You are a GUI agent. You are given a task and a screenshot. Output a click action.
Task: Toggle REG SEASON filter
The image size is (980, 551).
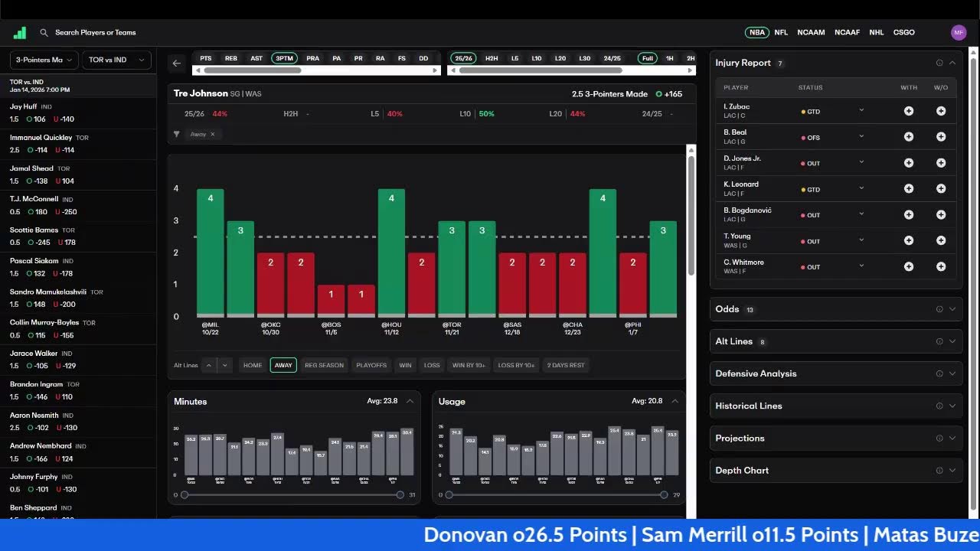[325, 365]
